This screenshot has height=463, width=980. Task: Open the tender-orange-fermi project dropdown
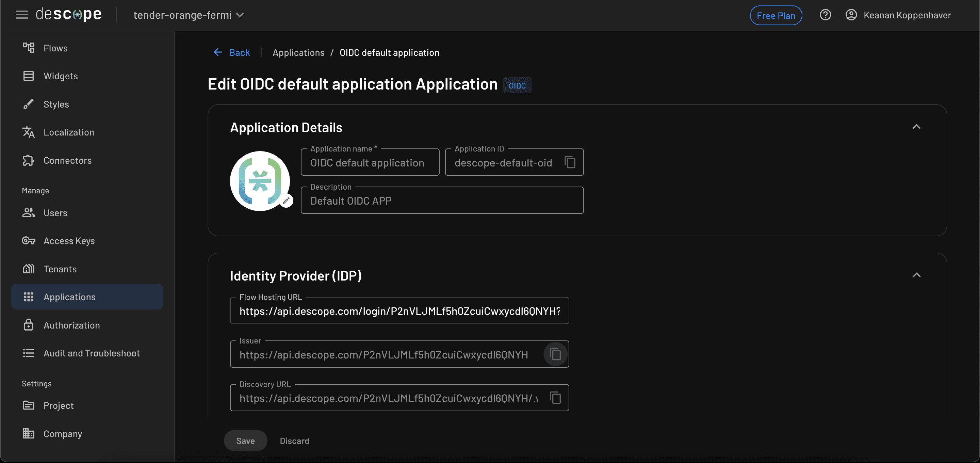coord(189,15)
